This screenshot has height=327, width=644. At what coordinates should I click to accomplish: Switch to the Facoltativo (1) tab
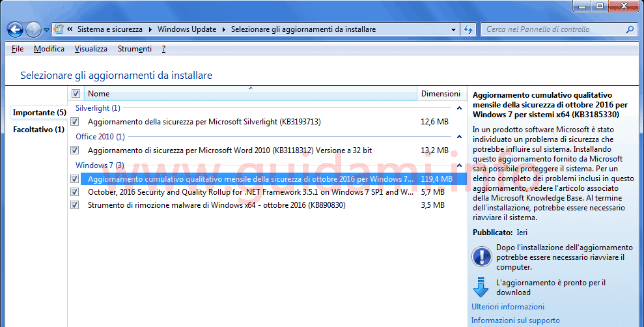click(38, 130)
